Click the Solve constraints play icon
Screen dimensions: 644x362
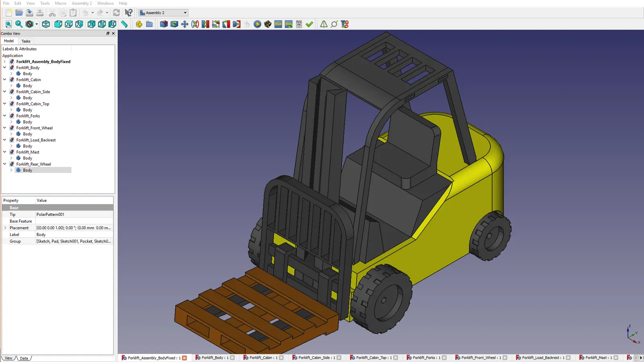[258, 24]
